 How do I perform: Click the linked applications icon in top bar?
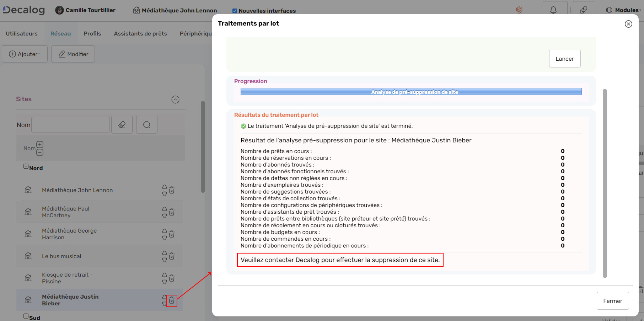point(584,10)
